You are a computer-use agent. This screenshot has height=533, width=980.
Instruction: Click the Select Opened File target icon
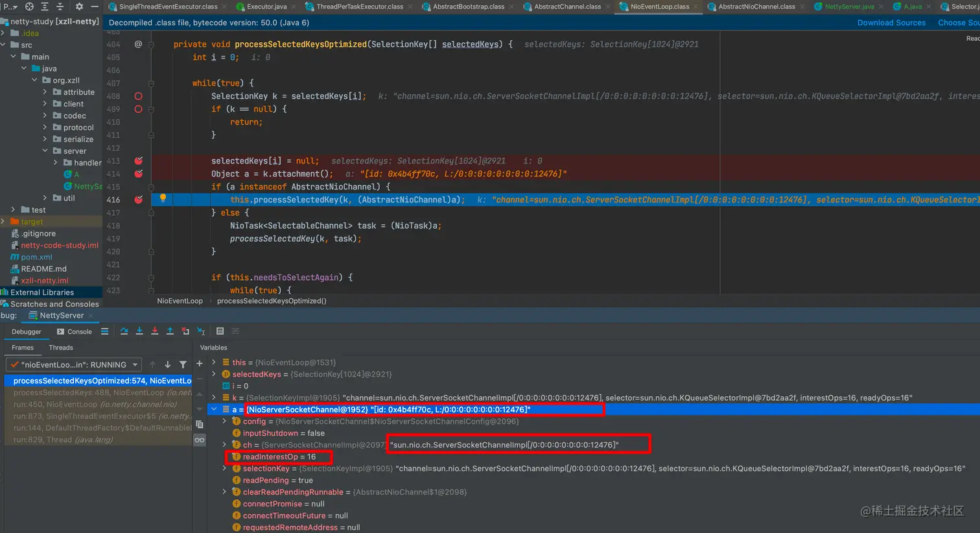pos(29,6)
